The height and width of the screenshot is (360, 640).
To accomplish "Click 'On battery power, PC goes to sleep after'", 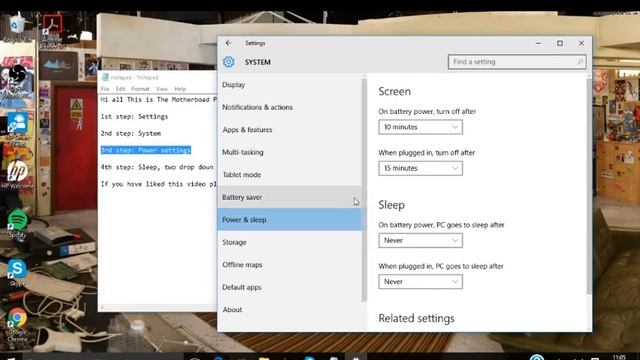I will pos(441,225).
